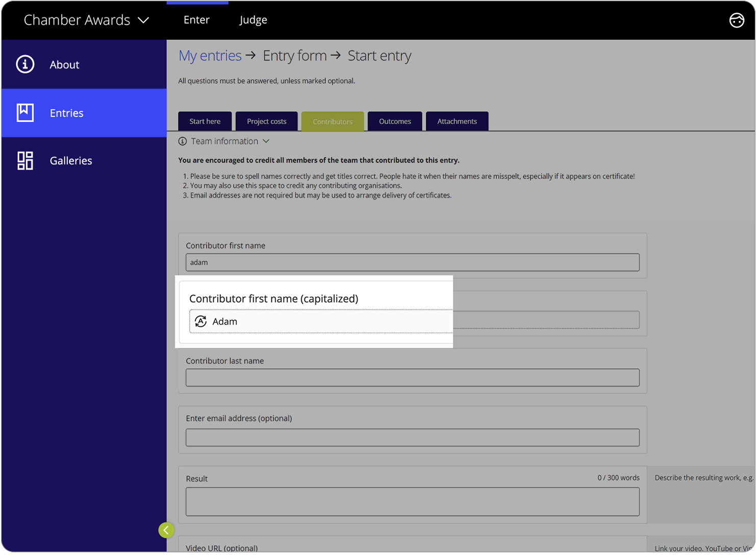The height and width of the screenshot is (555, 756).
Task: Collapse the Team information section
Action: tap(266, 141)
